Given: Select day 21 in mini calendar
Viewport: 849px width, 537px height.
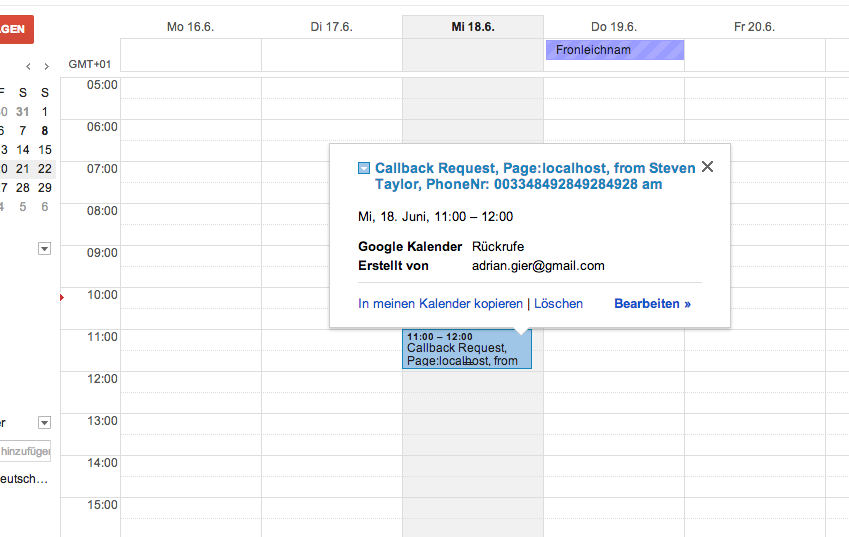Looking at the screenshot, I should click(x=22, y=169).
